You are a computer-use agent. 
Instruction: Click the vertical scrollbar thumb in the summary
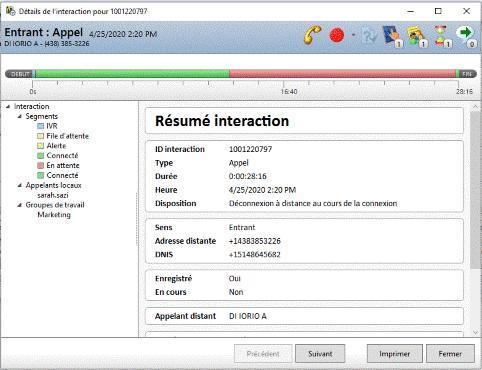click(x=475, y=190)
